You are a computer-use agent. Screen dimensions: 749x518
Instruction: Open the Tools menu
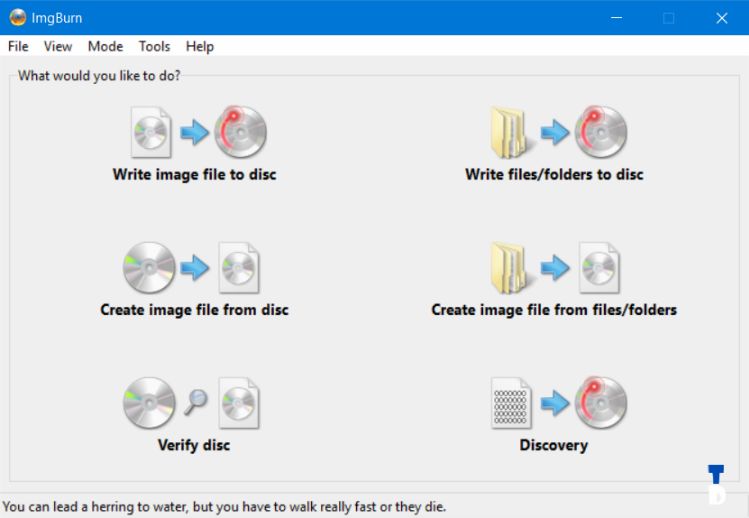(154, 46)
